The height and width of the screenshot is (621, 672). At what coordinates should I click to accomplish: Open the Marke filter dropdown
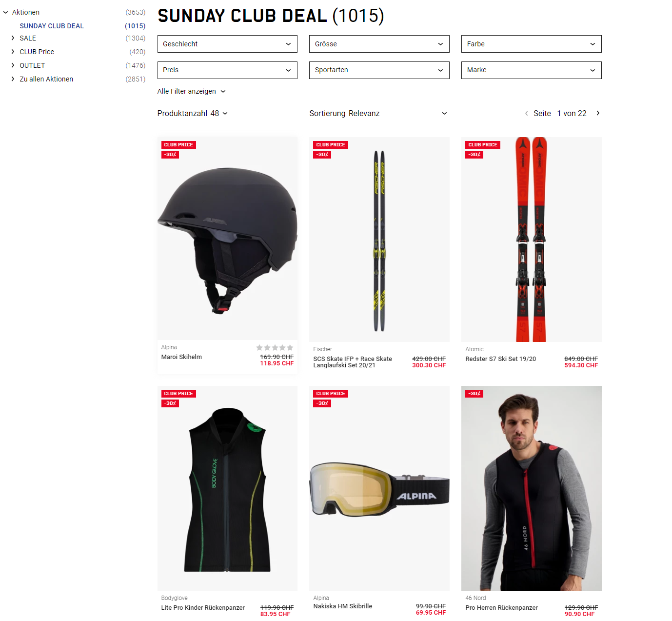532,70
